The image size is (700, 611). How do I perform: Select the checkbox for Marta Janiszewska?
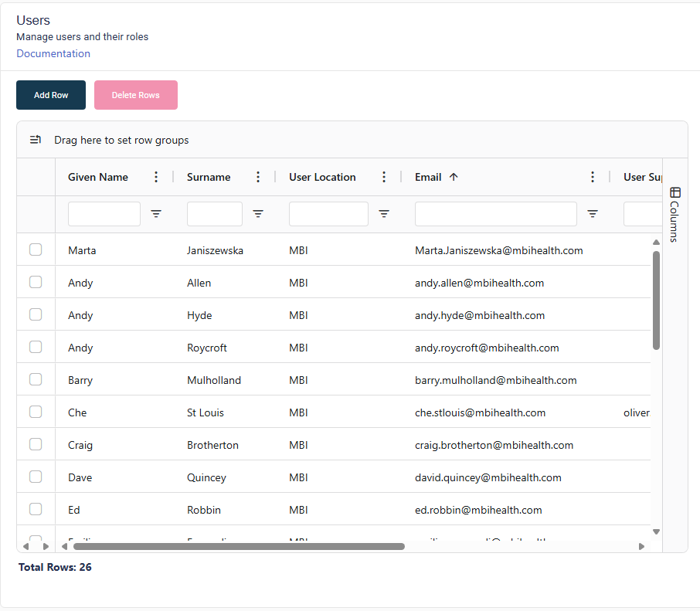tap(36, 249)
